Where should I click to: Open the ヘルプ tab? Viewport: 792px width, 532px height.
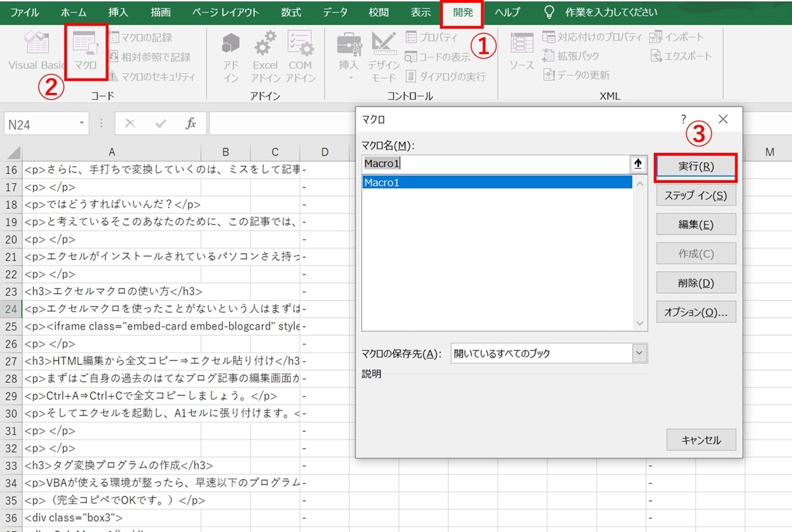point(508,13)
